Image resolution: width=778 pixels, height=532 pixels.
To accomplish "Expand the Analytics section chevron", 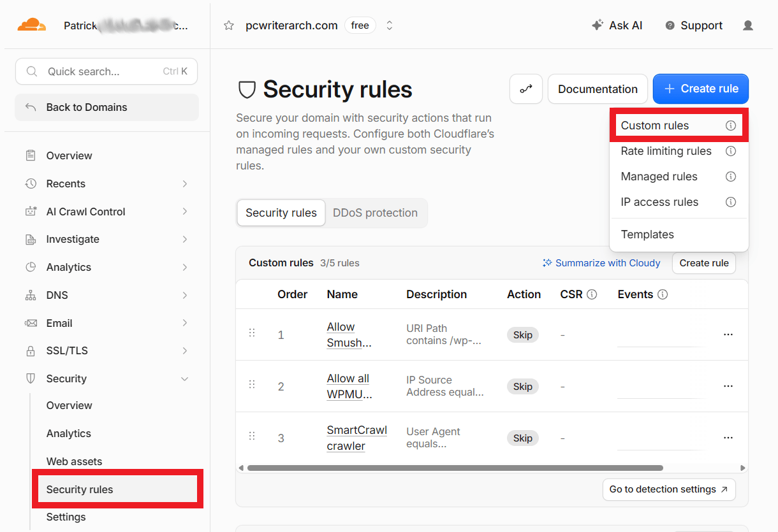I will point(185,267).
